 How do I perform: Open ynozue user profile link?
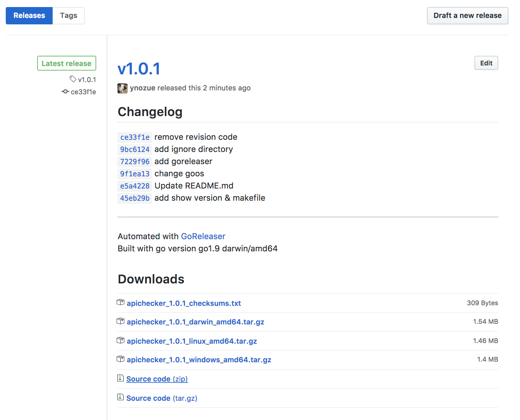coord(142,88)
